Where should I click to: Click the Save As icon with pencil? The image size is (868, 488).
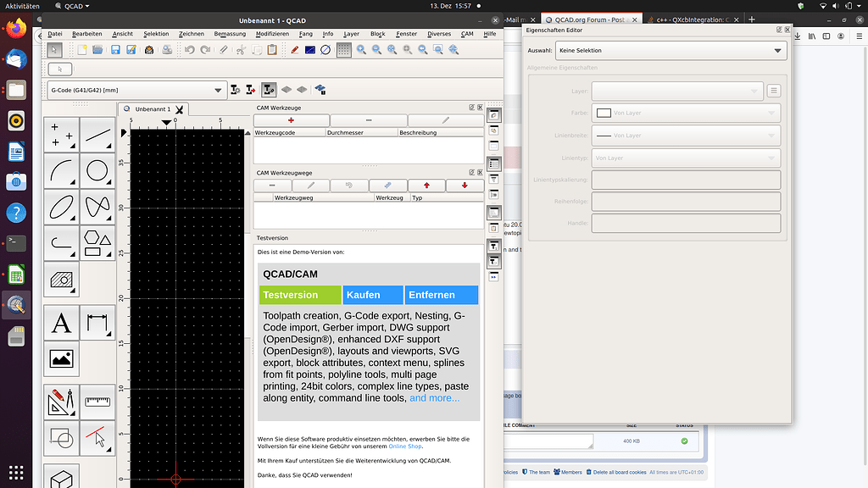tap(131, 50)
